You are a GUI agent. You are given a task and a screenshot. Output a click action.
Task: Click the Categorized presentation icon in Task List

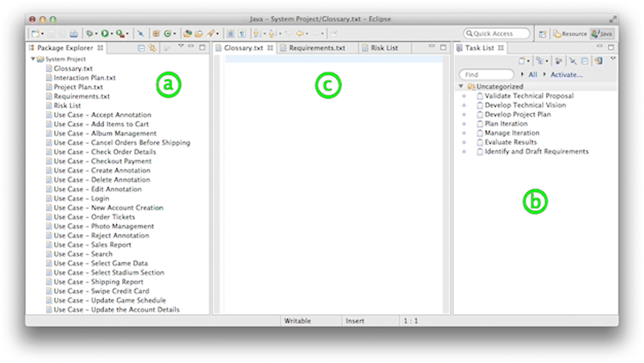[x=539, y=60]
